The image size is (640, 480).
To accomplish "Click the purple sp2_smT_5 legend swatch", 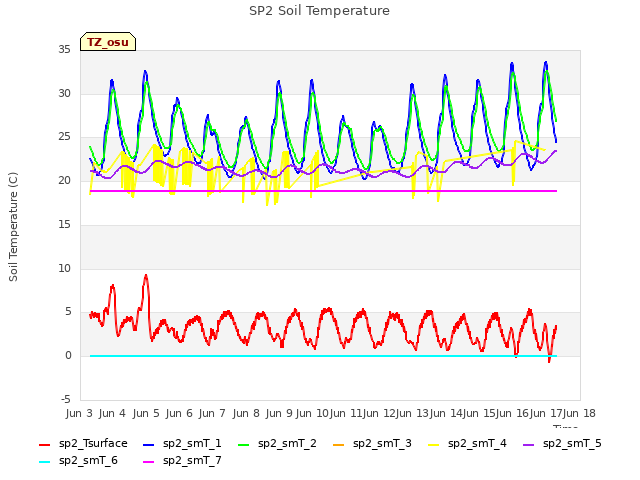I will pos(529,444).
